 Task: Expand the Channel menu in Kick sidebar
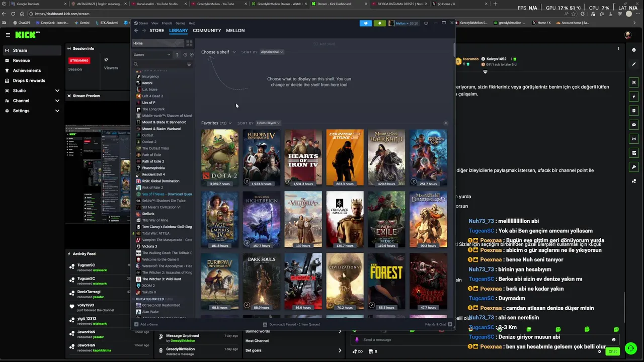tap(32, 101)
